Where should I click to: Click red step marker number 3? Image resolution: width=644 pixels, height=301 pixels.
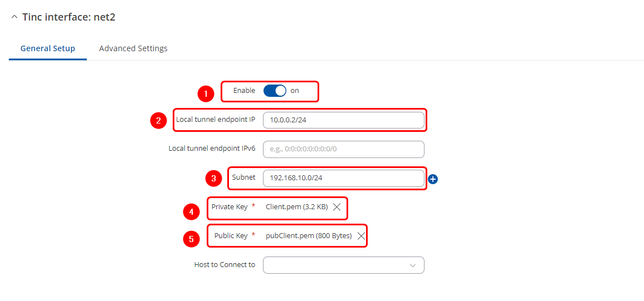(213, 179)
